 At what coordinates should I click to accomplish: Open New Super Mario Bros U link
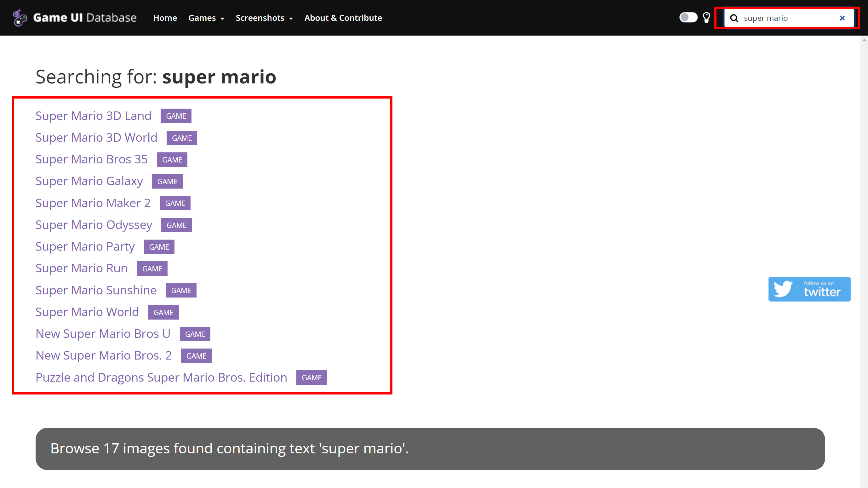pyautogui.click(x=103, y=333)
